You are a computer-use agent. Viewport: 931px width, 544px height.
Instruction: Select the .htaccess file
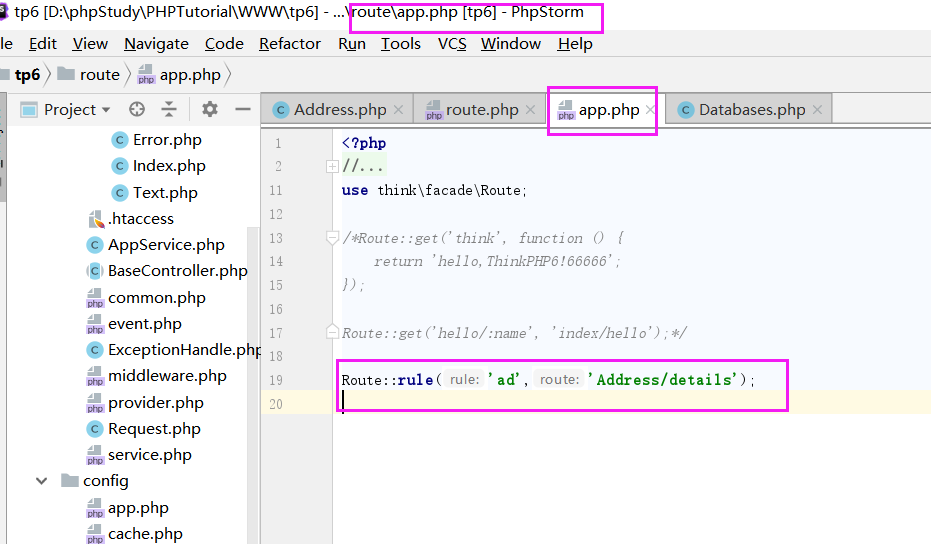pos(140,219)
